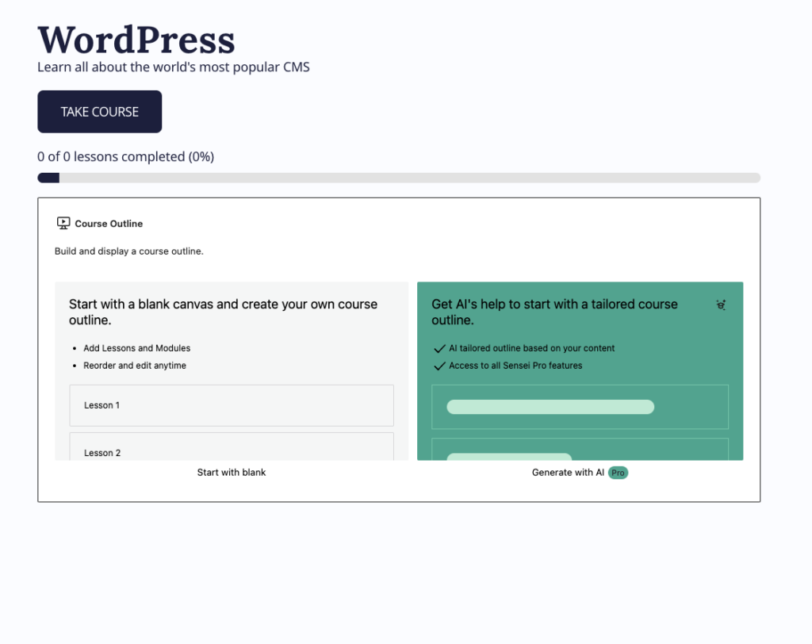The image size is (812, 644).
Task: Choose Start with blank option
Action: click(232, 473)
